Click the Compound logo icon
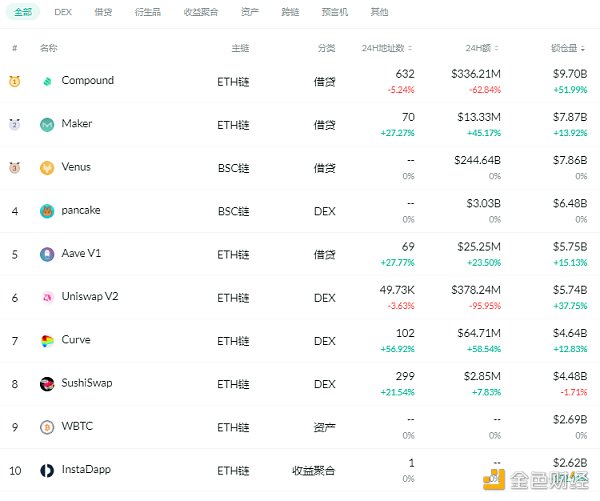This screenshot has height=501, width=600. pos(47,81)
